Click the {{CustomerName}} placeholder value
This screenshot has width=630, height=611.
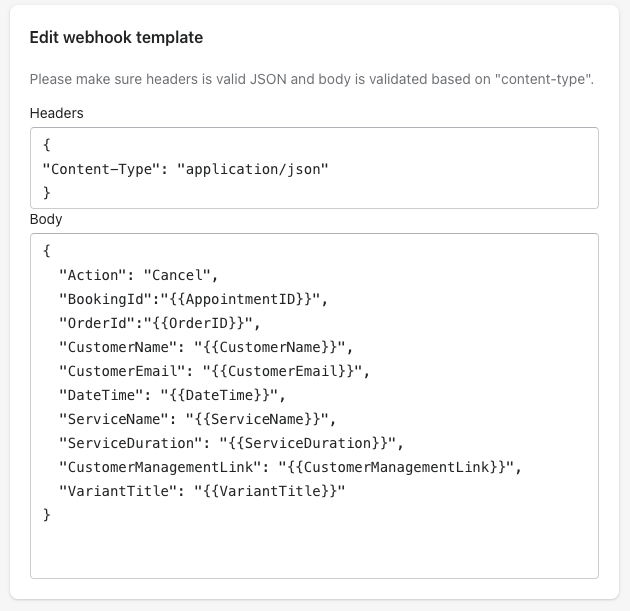(x=270, y=347)
